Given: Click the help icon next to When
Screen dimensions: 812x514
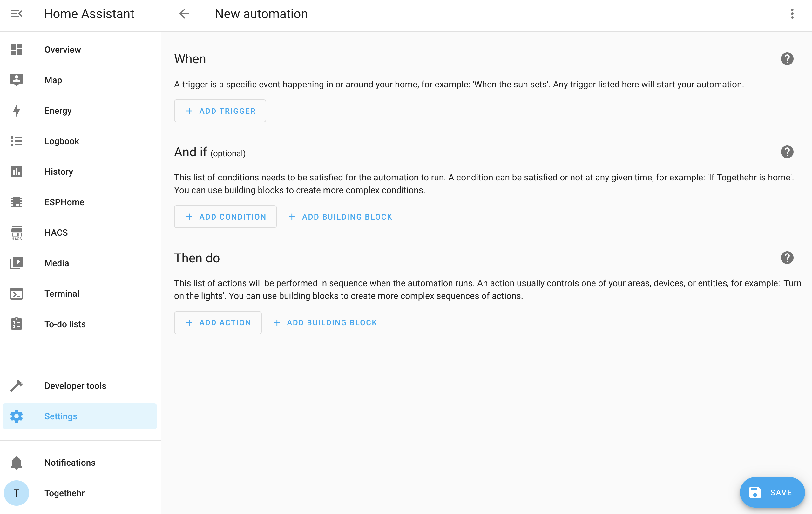Looking at the screenshot, I should tap(787, 58).
